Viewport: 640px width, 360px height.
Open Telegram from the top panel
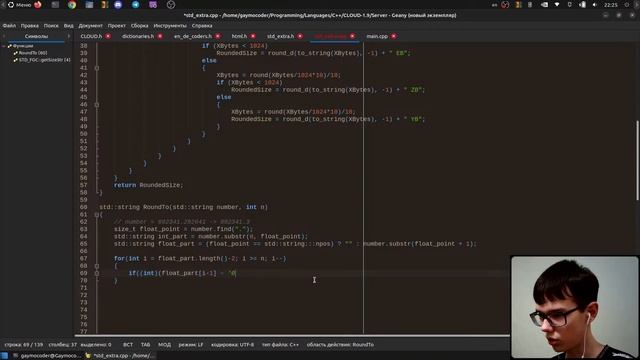[136, 5]
